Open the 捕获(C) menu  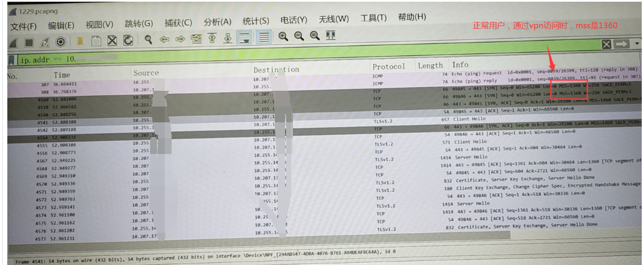178,23
